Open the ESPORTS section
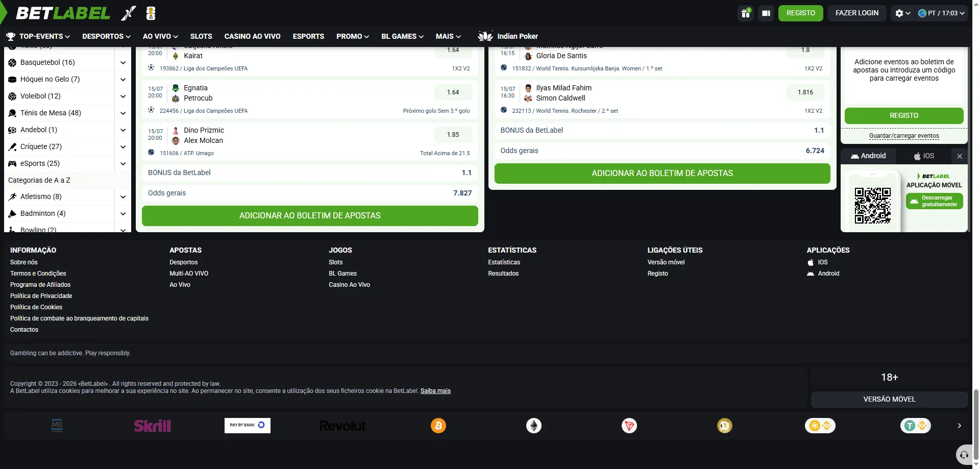 point(308,36)
